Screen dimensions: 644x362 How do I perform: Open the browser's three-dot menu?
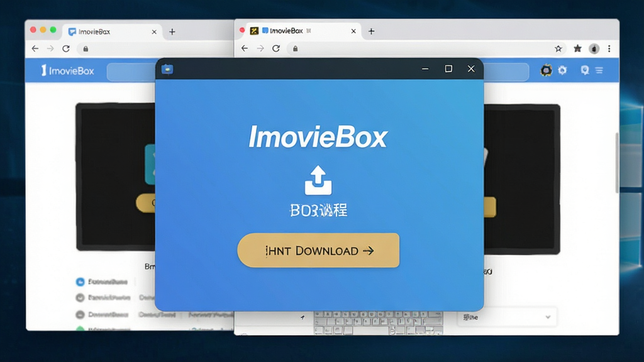(x=609, y=49)
